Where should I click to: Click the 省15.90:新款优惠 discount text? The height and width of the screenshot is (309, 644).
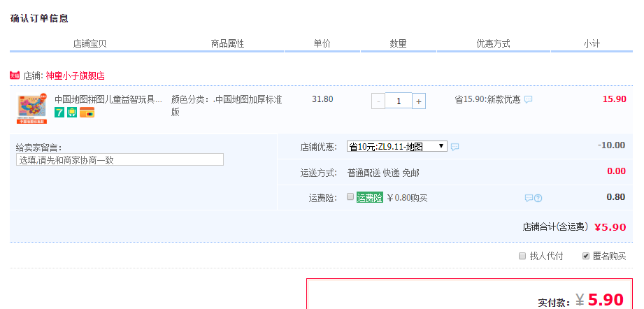(x=487, y=99)
